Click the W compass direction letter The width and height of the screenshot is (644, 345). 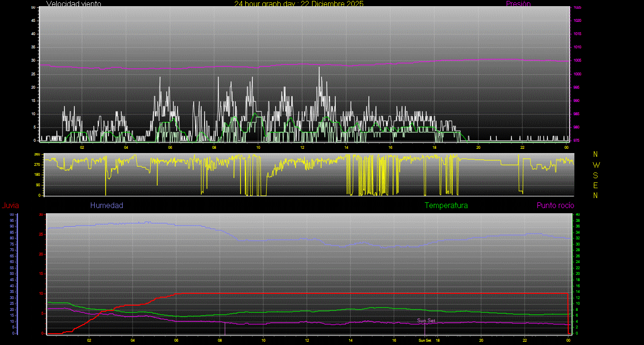coord(596,165)
